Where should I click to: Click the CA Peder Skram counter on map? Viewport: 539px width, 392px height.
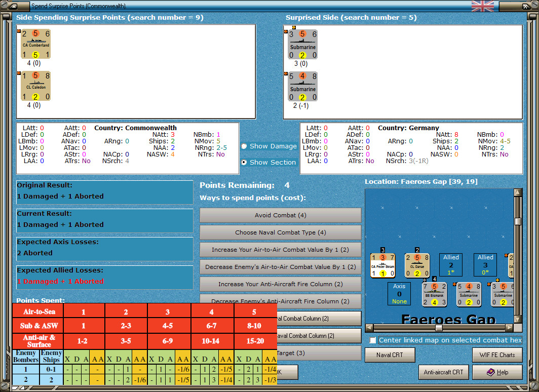point(383,265)
